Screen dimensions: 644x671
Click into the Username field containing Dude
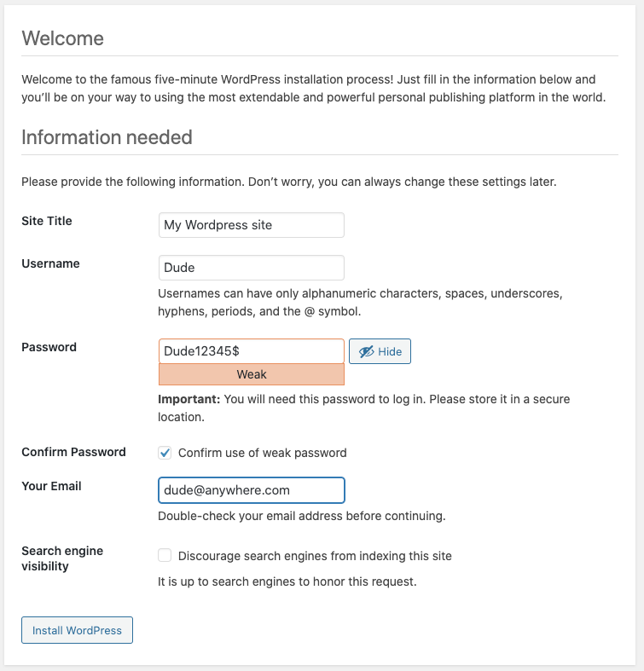(x=252, y=268)
